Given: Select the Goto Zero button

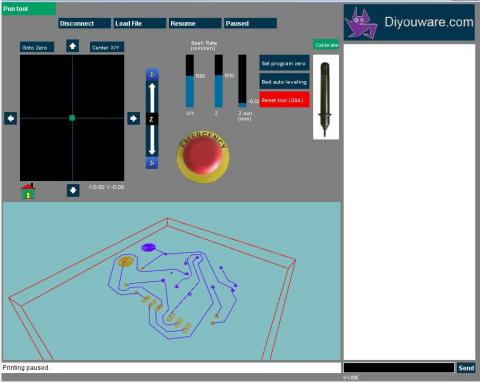Looking at the screenshot, I should click(x=37, y=47).
